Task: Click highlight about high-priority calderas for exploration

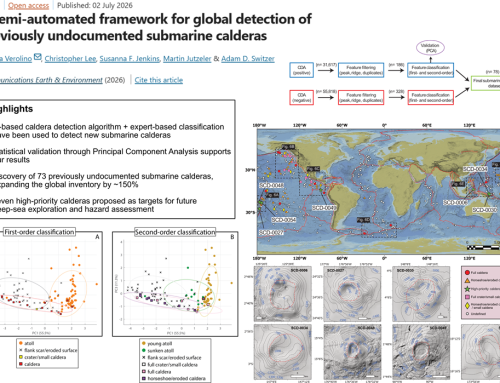Action: pyautogui.click(x=98, y=205)
